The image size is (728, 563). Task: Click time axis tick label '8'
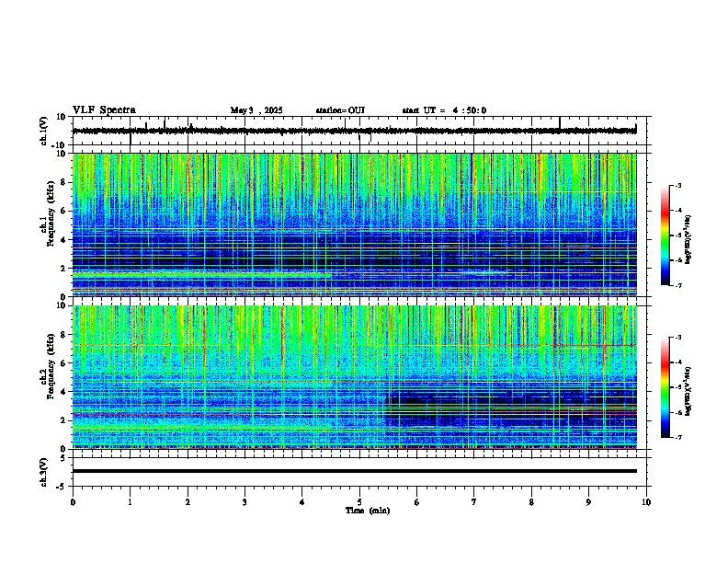[531, 502]
